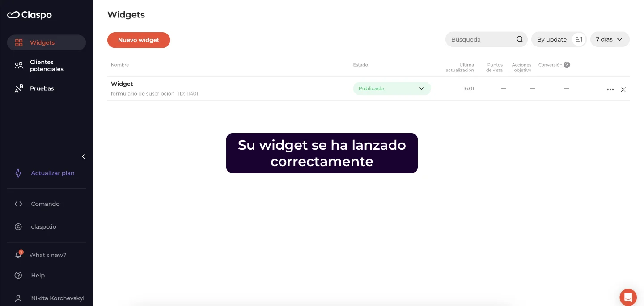This screenshot has height=306, width=644.
Task: Open the chat support bubble
Action: (x=628, y=297)
